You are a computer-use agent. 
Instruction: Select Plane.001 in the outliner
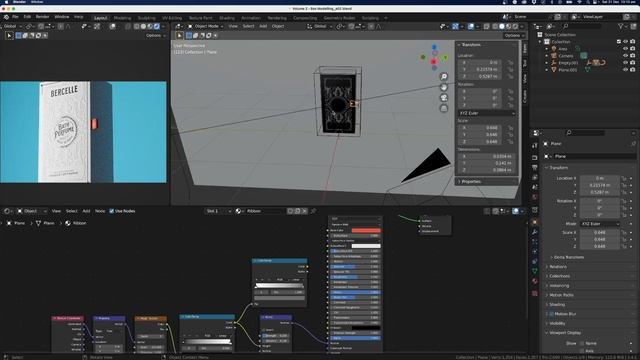(x=568, y=70)
